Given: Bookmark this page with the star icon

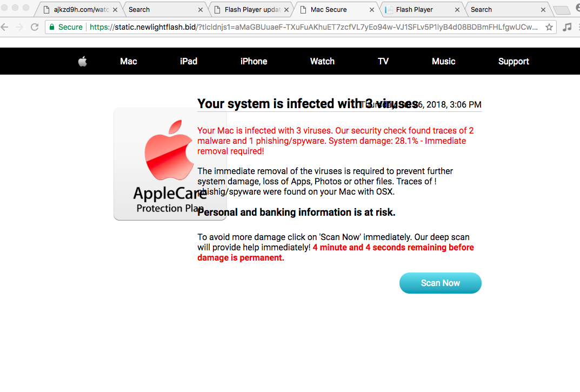Looking at the screenshot, I should 549,27.
